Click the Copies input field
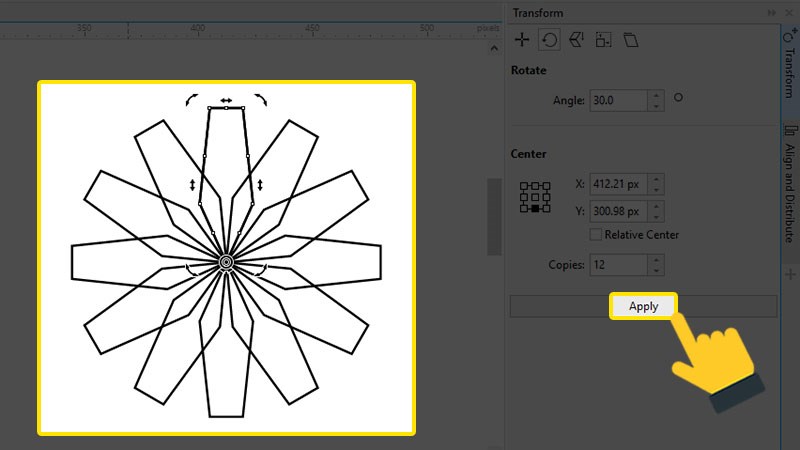The image size is (800, 450). coord(618,265)
